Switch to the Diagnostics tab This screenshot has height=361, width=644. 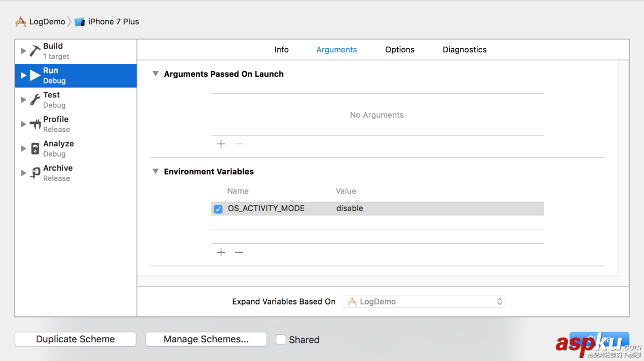pyautogui.click(x=464, y=49)
